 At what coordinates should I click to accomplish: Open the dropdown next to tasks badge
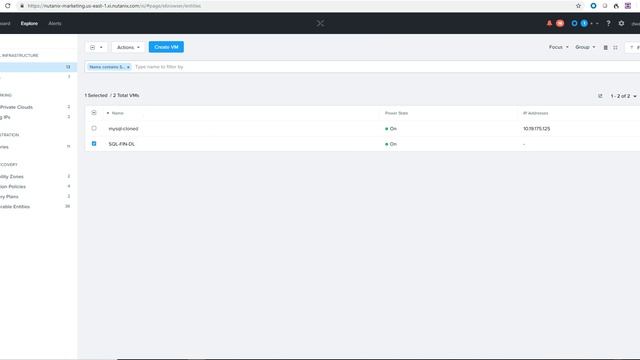click(x=592, y=23)
